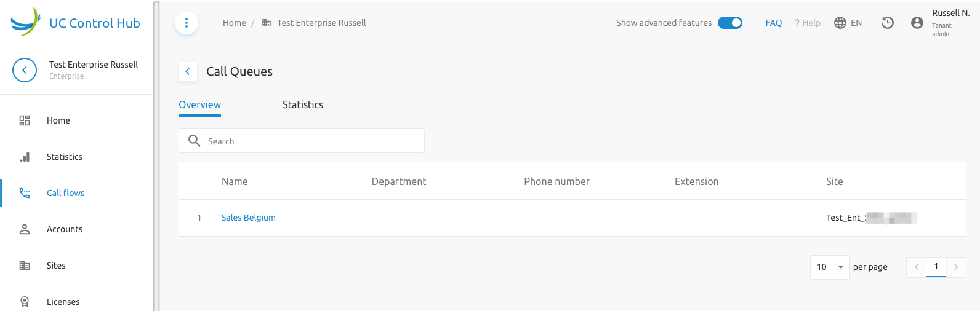Click the Search input field
The width and height of the screenshot is (980, 311).
302,141
